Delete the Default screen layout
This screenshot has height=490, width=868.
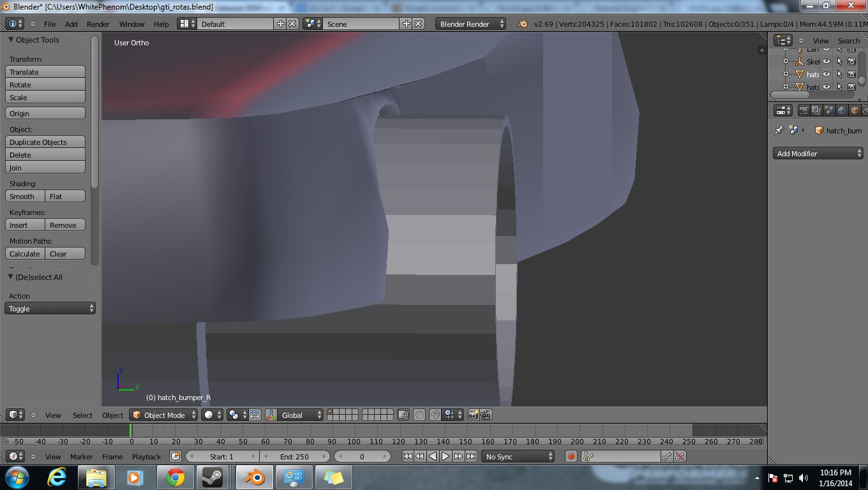tap(292, 24)
